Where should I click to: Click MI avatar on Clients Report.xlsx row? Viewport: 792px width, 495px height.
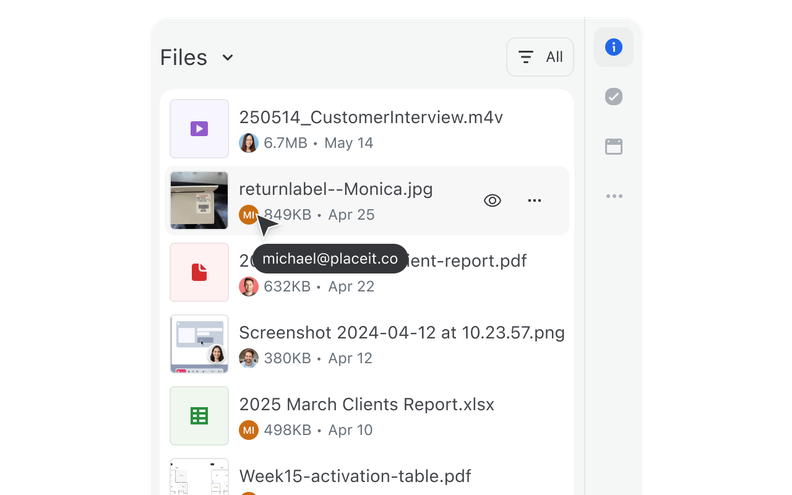[249, 430]
